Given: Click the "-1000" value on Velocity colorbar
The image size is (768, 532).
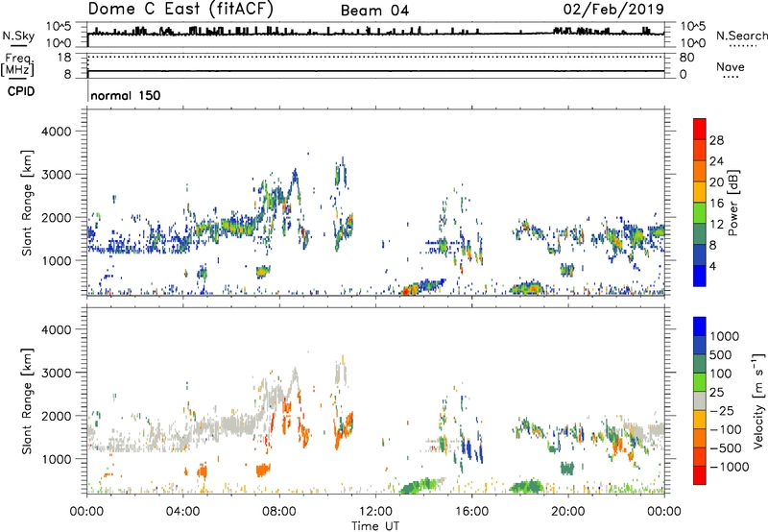Looking at the screenshot, I should point(729,467).
